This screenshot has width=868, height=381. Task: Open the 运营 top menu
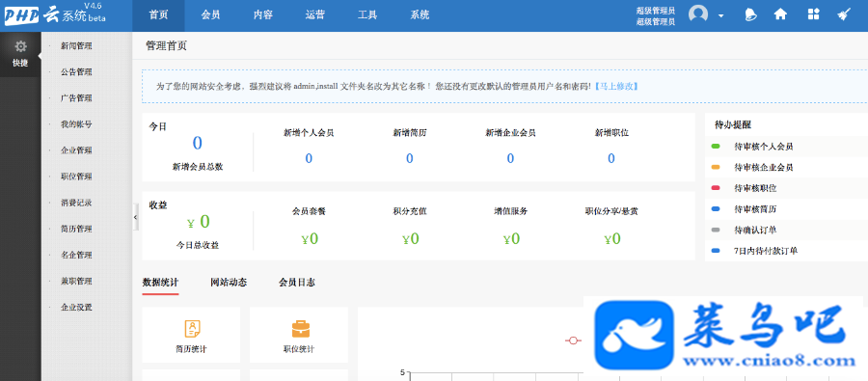coord(315,15)
